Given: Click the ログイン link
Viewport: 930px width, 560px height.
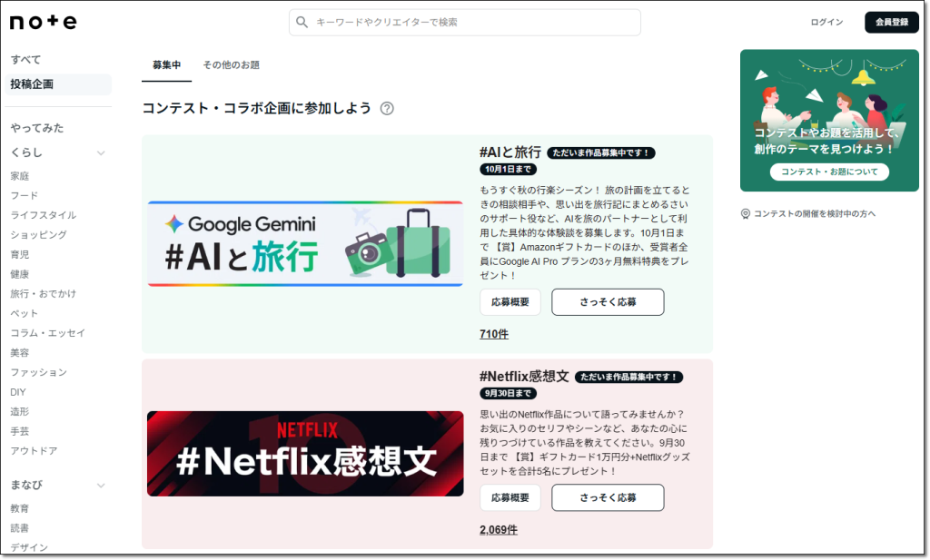Looking at the screenshot, I should point(826,23).
